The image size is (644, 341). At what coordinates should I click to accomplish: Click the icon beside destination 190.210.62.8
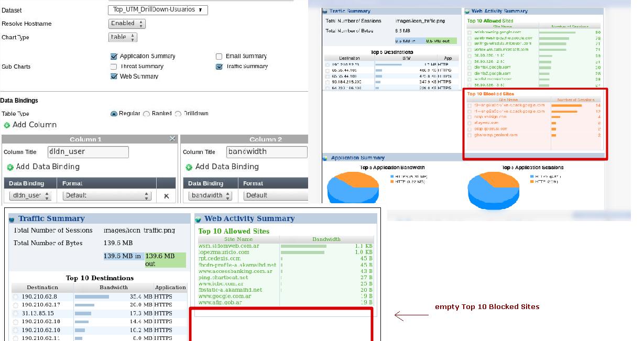pos(16,296)
